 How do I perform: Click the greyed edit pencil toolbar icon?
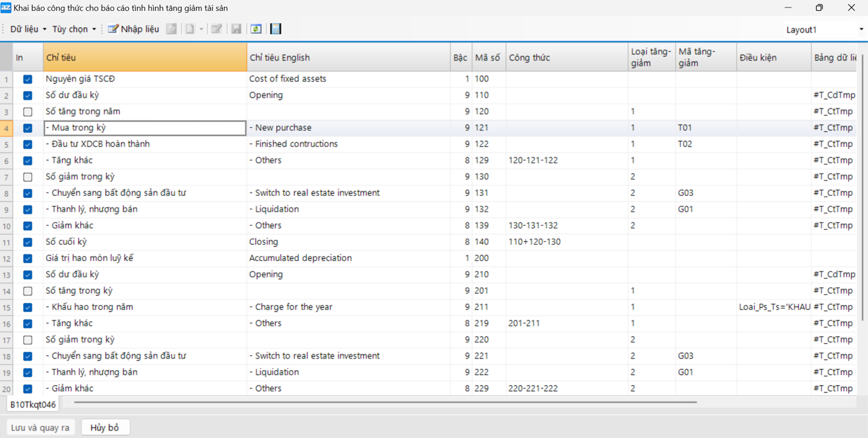(x=216, y=29)
